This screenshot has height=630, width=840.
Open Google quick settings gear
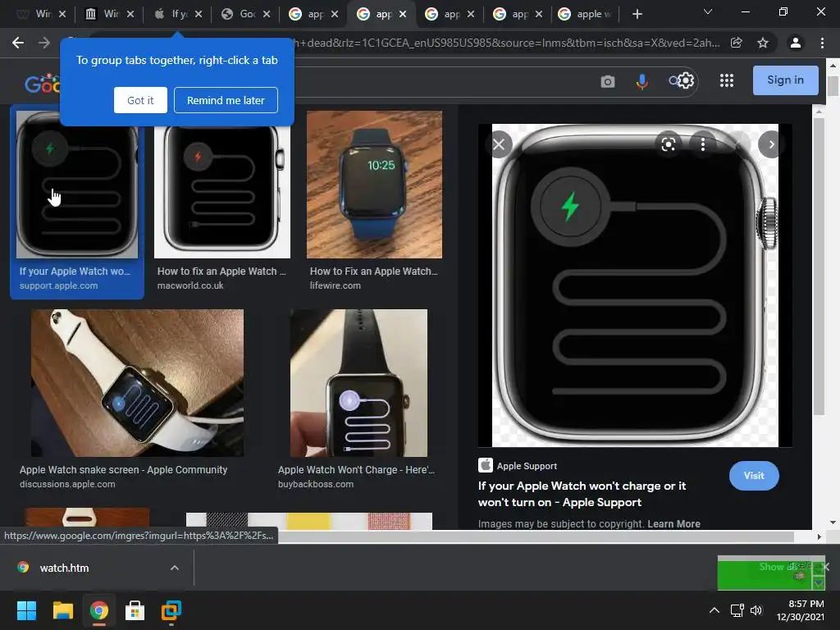[686, 80]
